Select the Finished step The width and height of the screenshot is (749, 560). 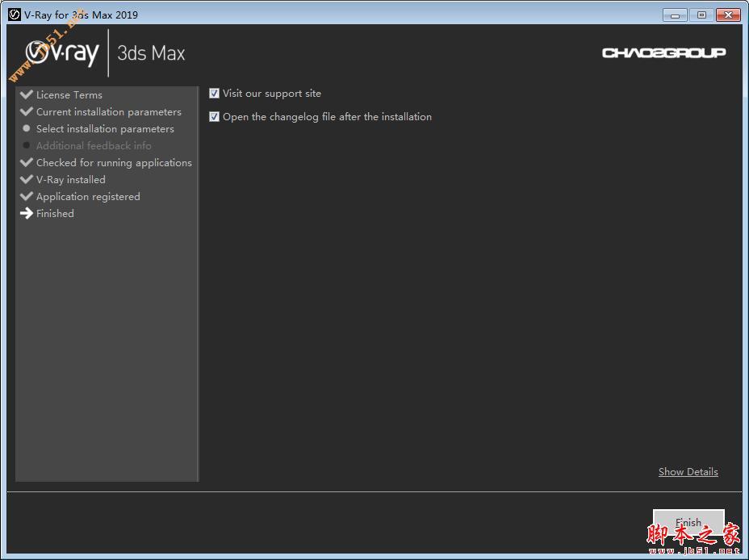[x=55, y=213]
